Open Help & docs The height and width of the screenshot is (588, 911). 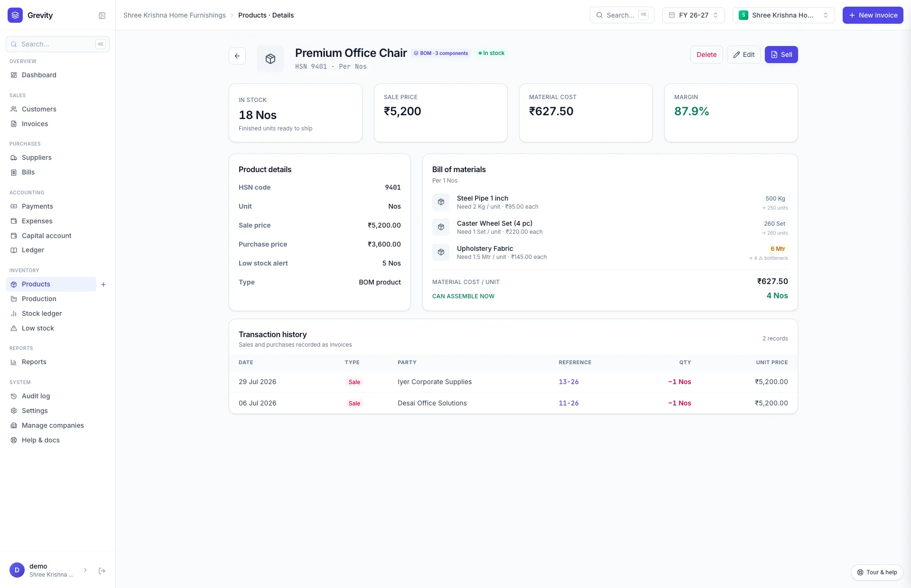coord(57,440)
